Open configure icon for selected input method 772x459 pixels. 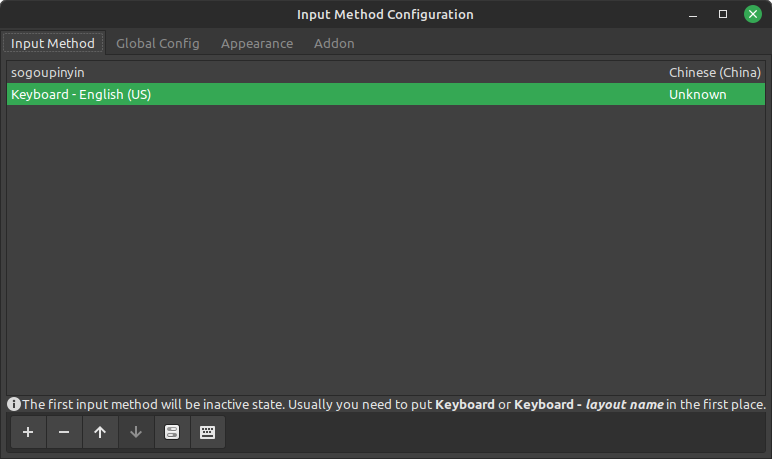(x=172, y=432)
